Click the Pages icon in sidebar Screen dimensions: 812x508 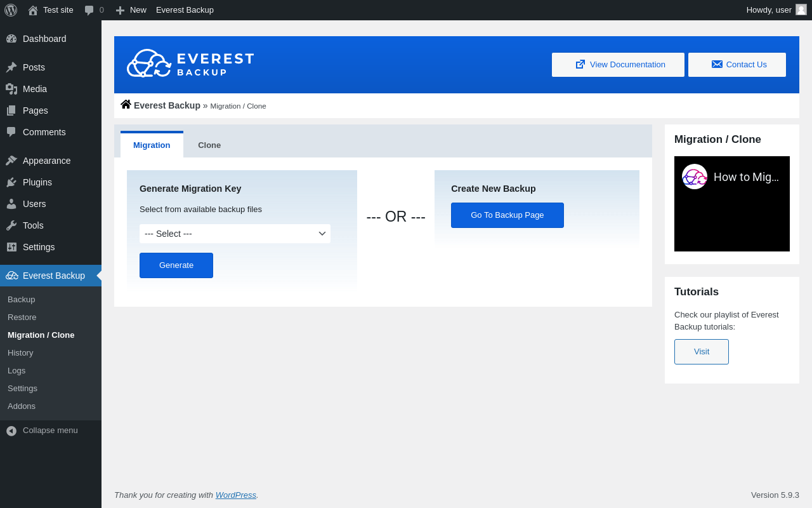(11, 110)
